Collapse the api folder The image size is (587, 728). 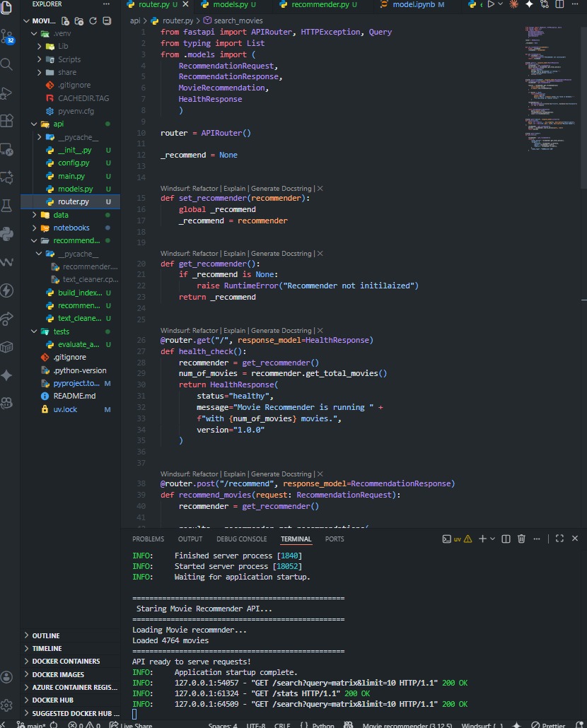click(34, 124)
